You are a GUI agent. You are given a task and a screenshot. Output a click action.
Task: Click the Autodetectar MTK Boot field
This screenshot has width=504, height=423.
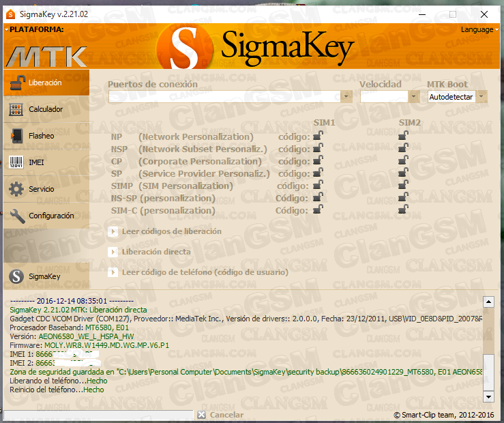[x=451, y=97]
